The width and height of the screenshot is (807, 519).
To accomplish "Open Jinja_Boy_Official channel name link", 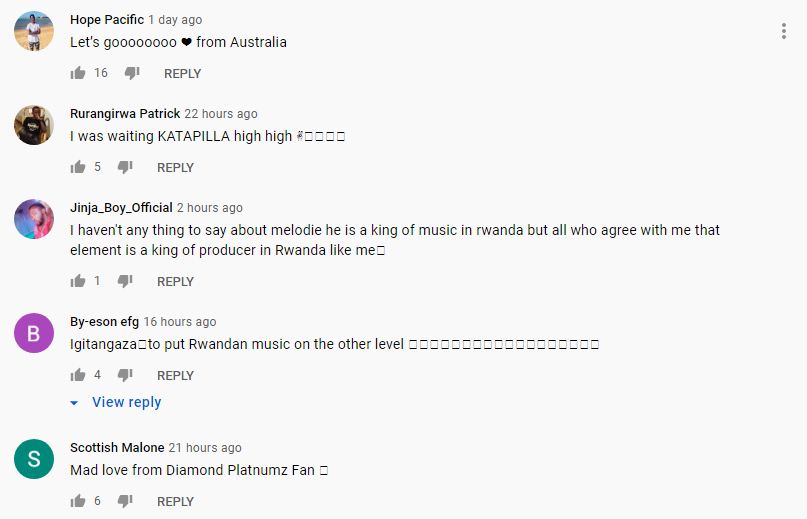I will tap(121, 207).
